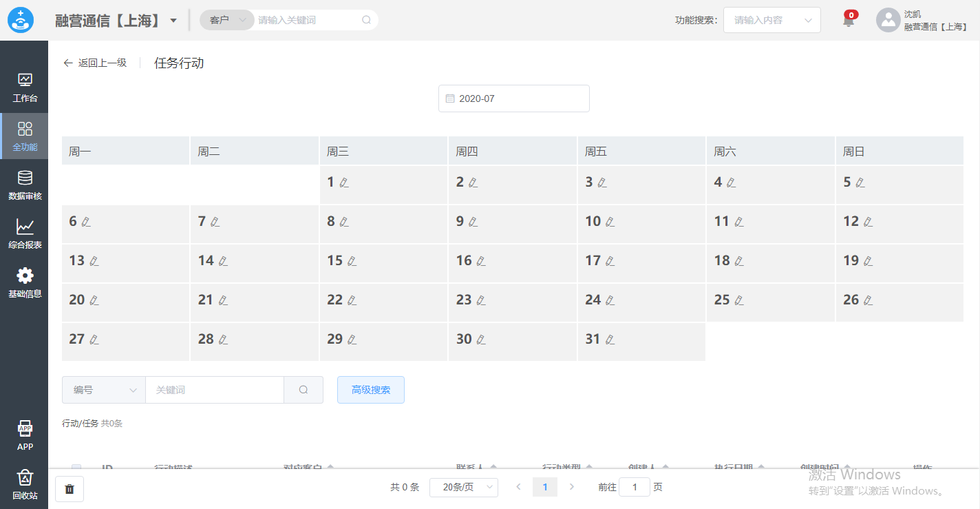Viewport: 980px width, 509px height.
Task: Expand the 功能搜索 dropdown
Action: coord(771,20)
